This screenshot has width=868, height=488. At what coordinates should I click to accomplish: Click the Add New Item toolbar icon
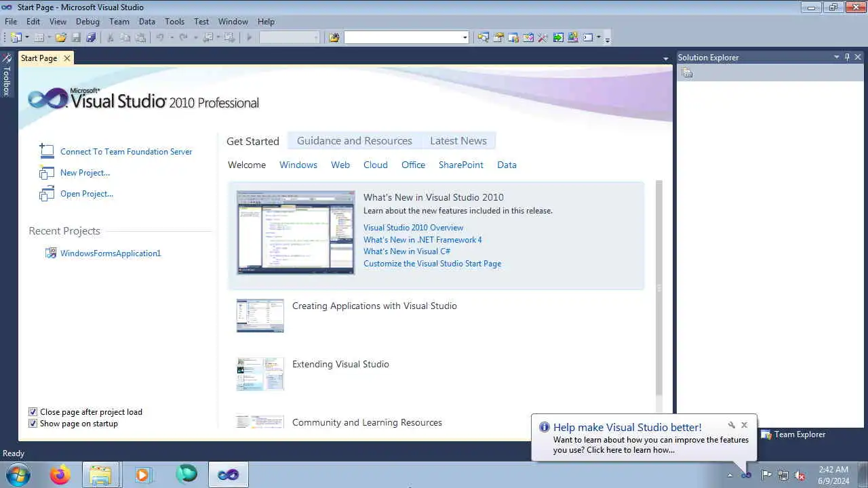[x=39, y=38]
